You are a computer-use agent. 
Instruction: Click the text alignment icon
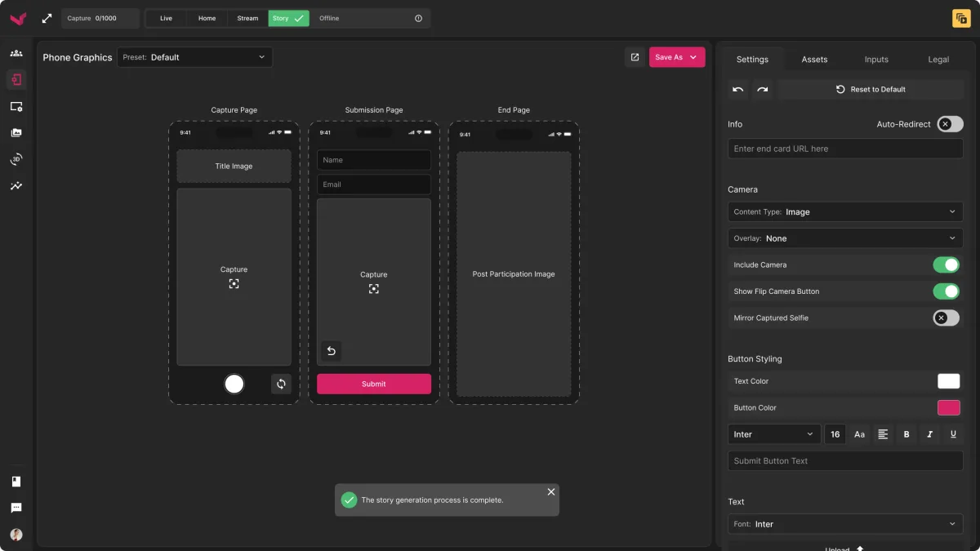point(883,434)
